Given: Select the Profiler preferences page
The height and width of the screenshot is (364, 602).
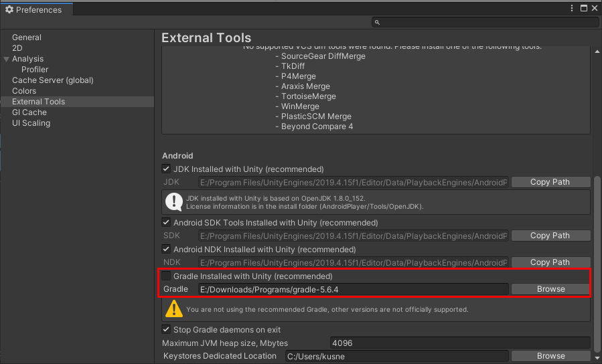Looking at the screenshot, I should (35, 70).
